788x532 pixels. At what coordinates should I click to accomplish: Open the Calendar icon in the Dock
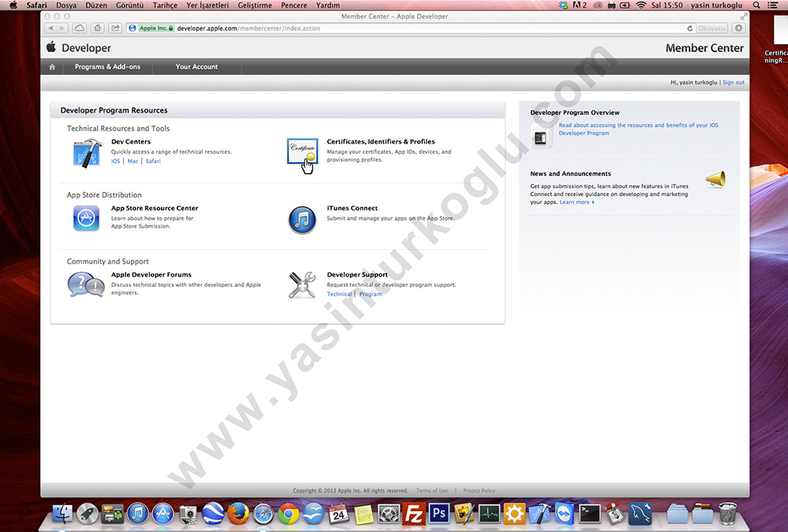click(339, 514)
